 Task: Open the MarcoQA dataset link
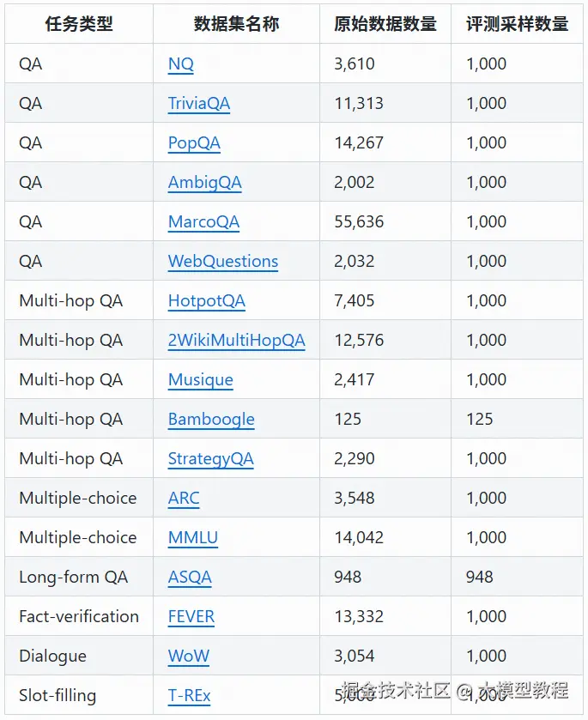pyautogui.click(x=203, y=222)
